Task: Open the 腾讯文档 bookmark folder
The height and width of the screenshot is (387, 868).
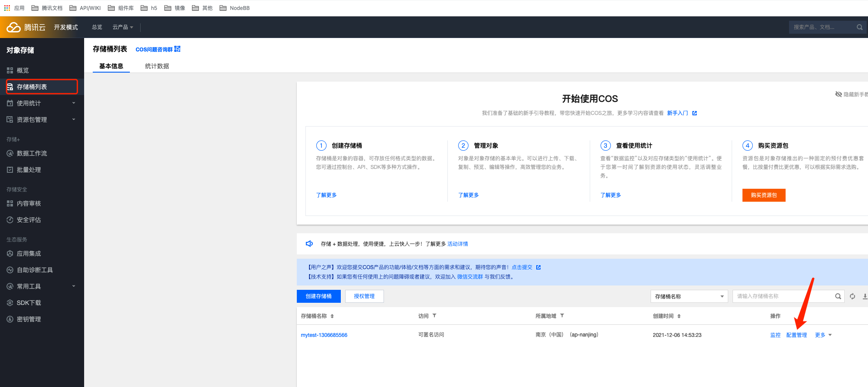Action: click(x=47, y=8)
